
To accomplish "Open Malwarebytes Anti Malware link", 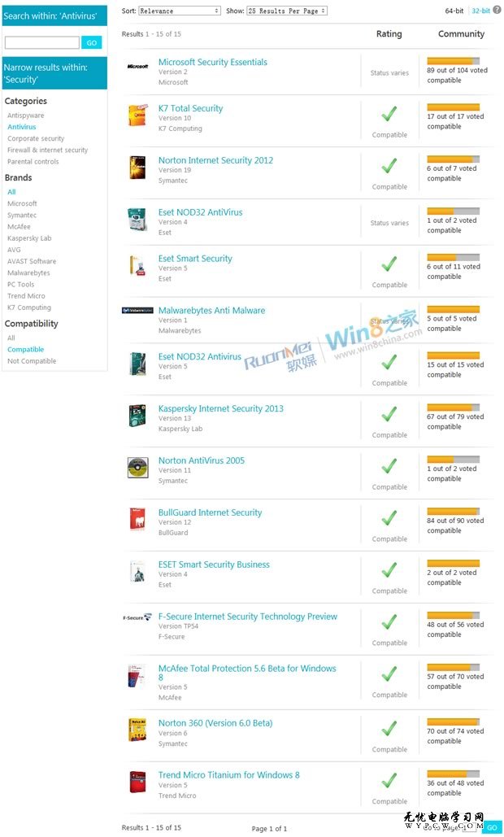I will 211,310.
